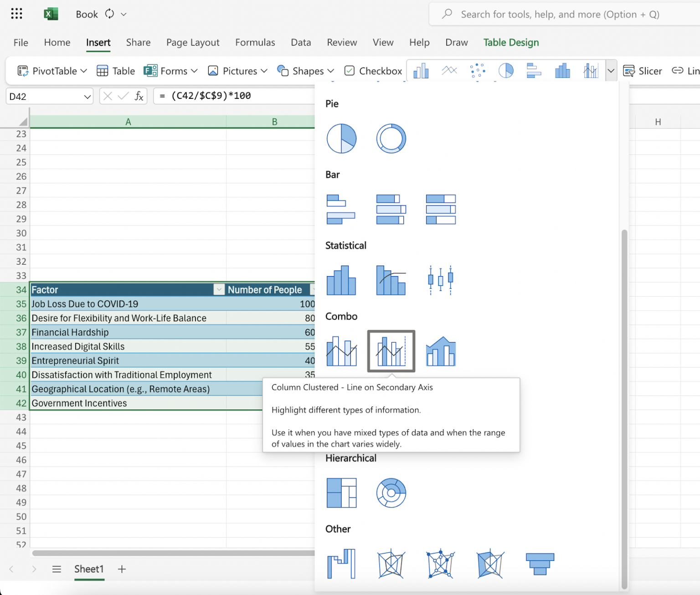This screenshot has height=595, width=700.
Task: Select the box and whisker chart
Action: coord(440,280)
